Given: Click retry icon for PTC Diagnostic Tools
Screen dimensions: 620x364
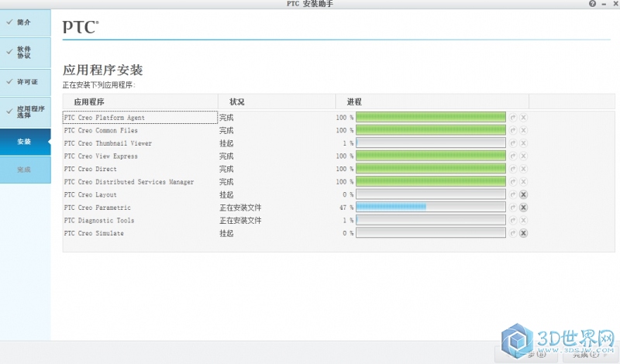Looking at the screenshot, I should [513, 220].
